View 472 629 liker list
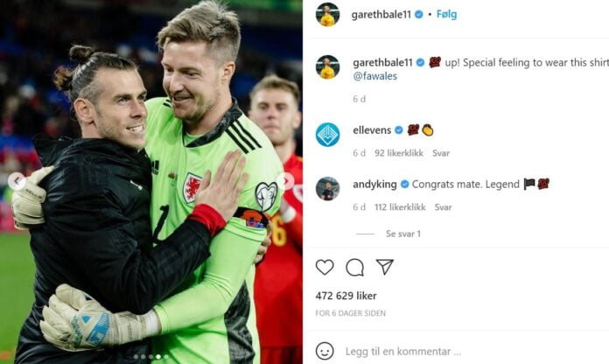 point(346,296)
